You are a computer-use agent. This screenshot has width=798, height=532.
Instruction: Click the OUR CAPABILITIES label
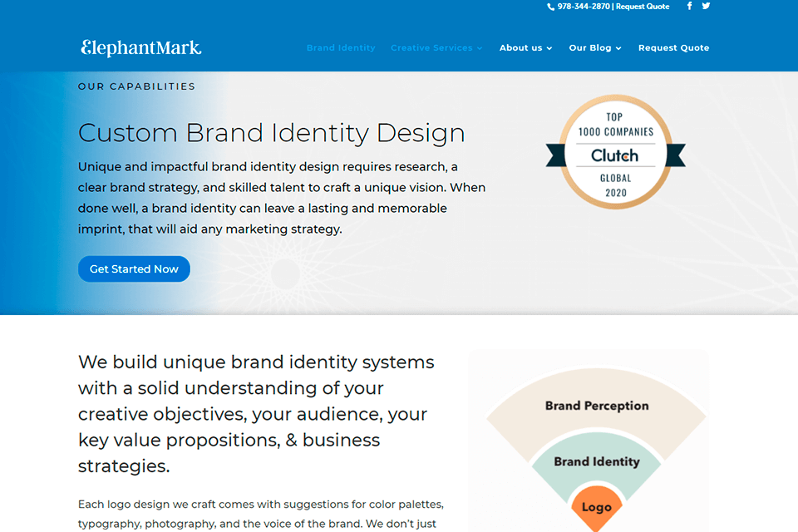click(136, 86)
